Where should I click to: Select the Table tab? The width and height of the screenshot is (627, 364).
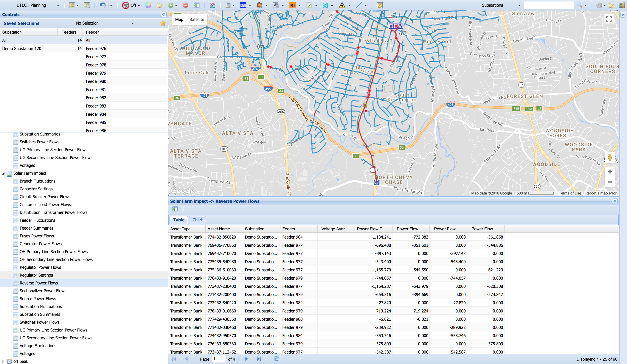click(x=179, y=220)
